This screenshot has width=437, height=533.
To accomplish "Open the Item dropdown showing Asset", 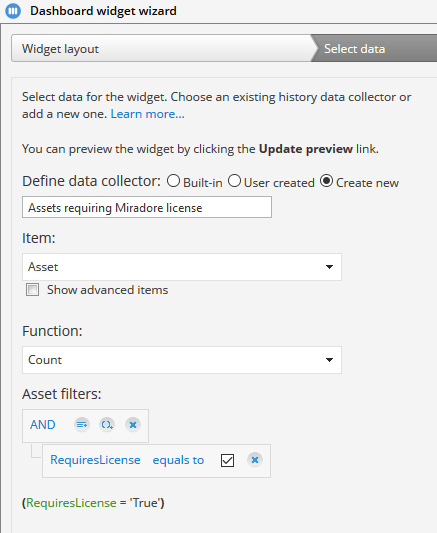I will coord(182,267).
